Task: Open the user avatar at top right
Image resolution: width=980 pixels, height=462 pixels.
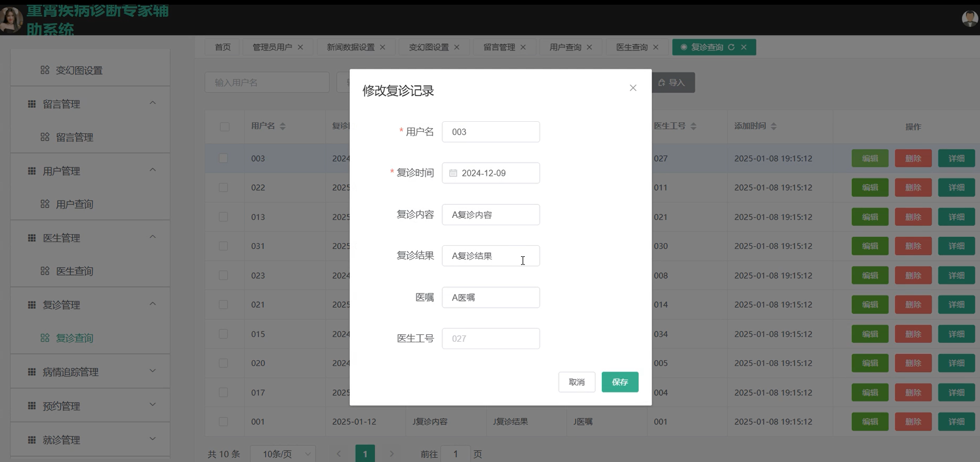Action: pos(969,18)
